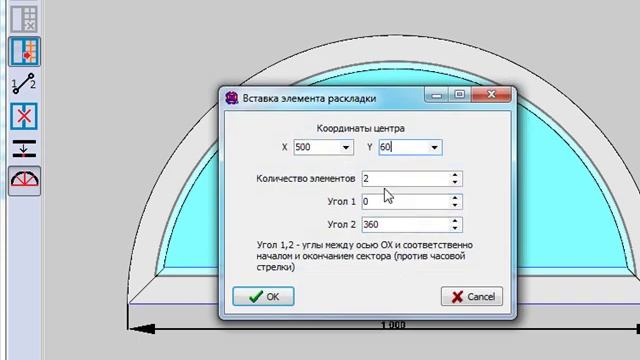Increase Угол 2 value with up arrow
This screenshot has height=360, width=640.
coord(455,221)
